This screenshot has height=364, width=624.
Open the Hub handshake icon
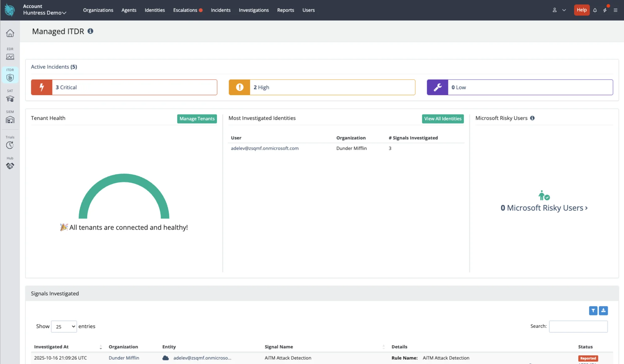(x=10, y=166)
